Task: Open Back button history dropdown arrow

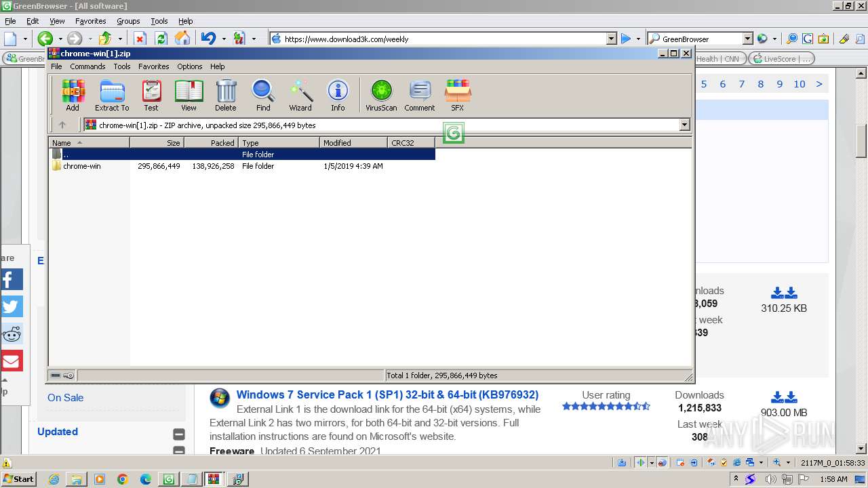Action: pyautogui.click(x=60, y=39)
